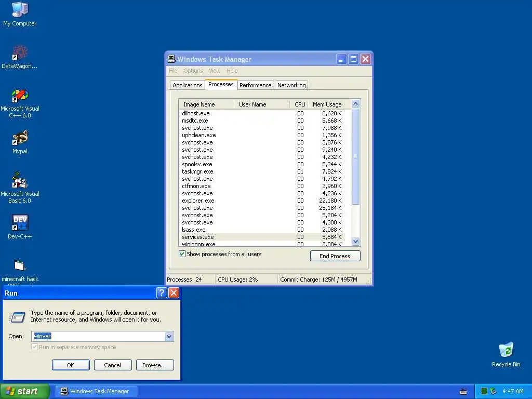Open the Help menu in Task Manager
Viewport: 532px width, 399px height.
click(232, 71)
